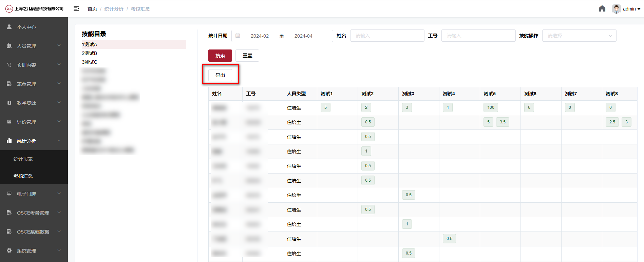Click the 表单管理 sidebar icon

coord(9,84)
